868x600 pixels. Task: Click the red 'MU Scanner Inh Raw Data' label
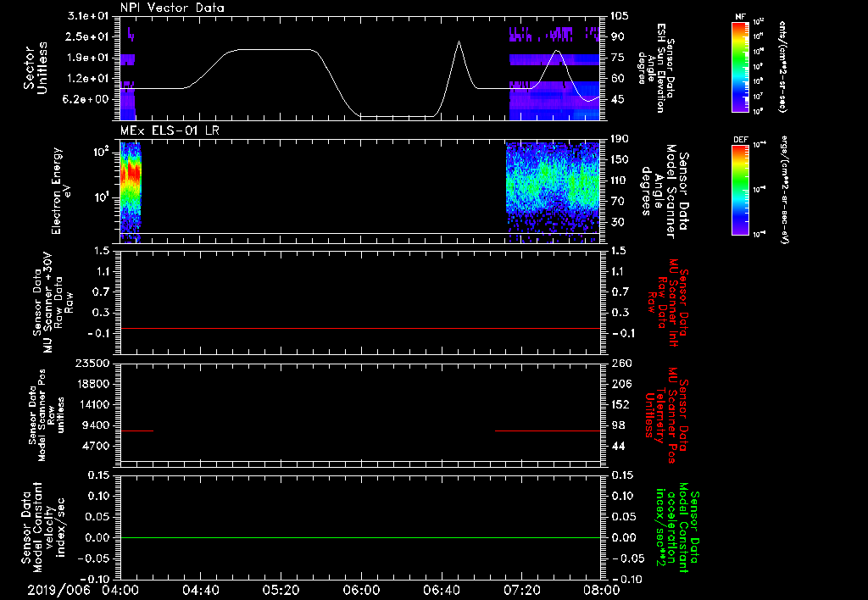click(x=668, y=303)
